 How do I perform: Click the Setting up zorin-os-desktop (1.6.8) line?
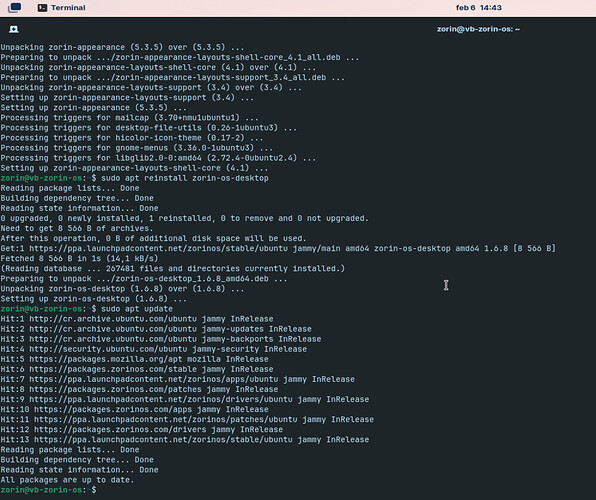pyautogui.click(x=94, y=299)
